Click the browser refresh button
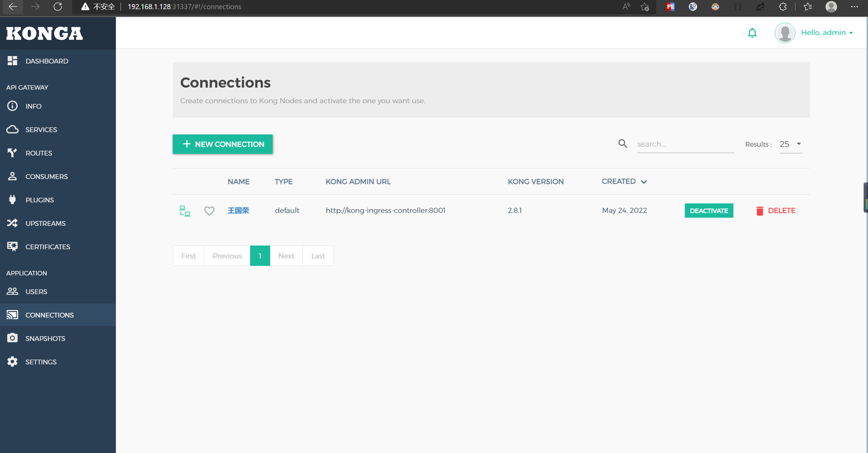 point(58,6)
